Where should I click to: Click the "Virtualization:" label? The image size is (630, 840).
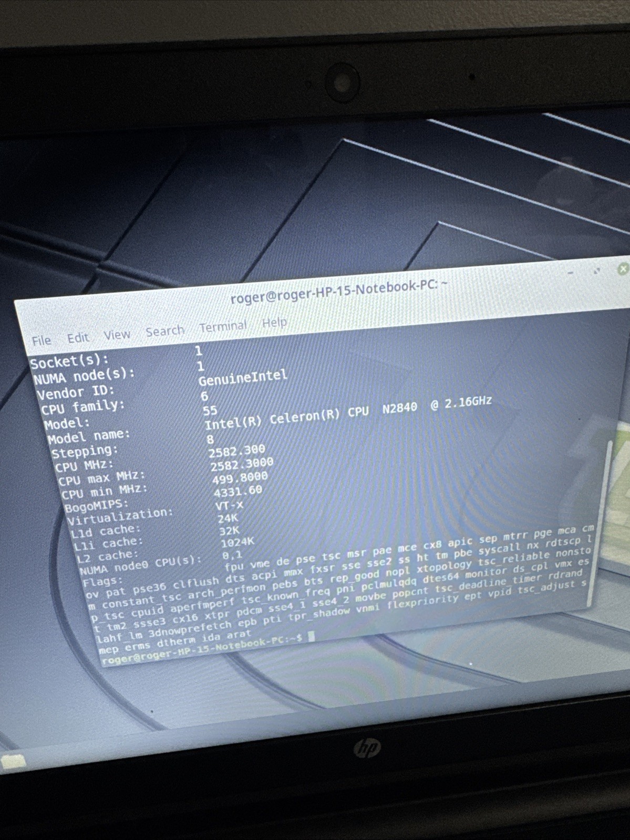pos(120,515)
